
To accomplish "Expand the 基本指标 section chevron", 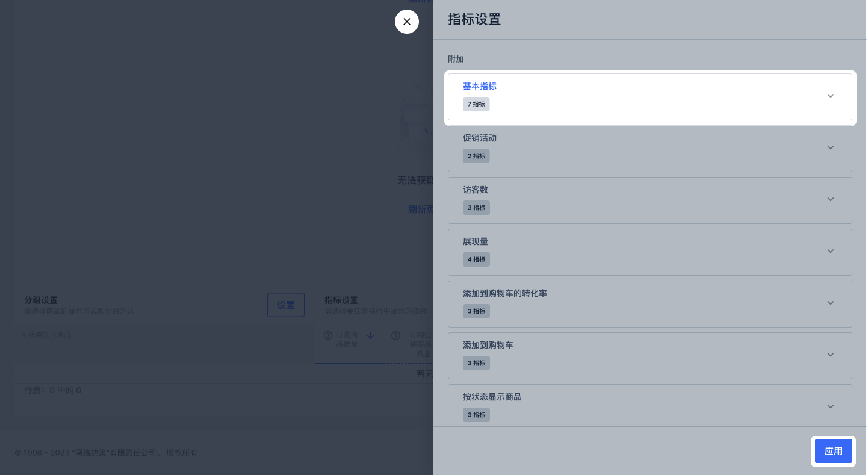I will click(x=831, y=96).
